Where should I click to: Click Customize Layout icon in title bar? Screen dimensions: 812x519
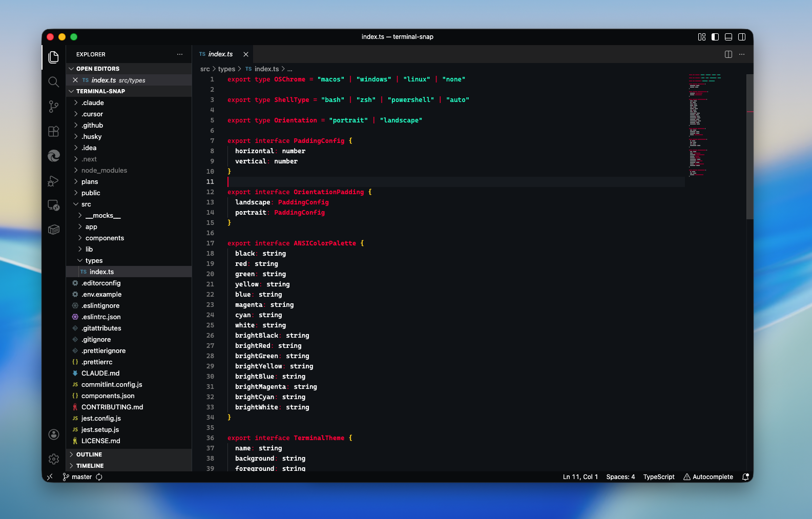pos(702,37)
